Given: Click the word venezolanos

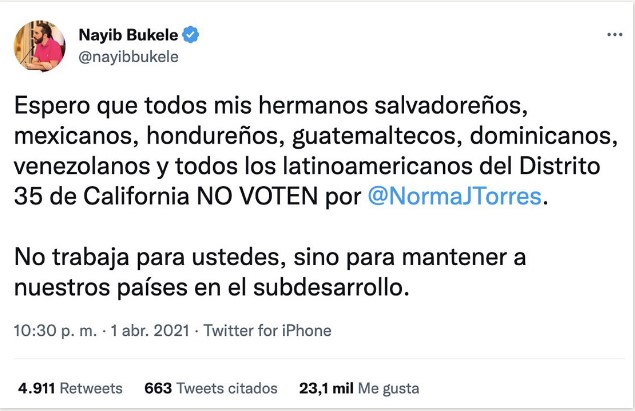Looking at the screenshot, I should point(82,166).
